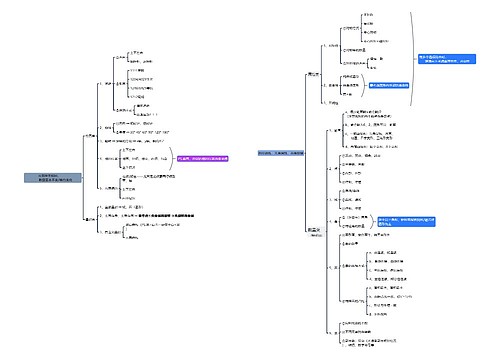Click the bold text node in left map's lower branch
The height and width of the screenshot is (360, 500).
pyautogui.click(x=149, y=216)
